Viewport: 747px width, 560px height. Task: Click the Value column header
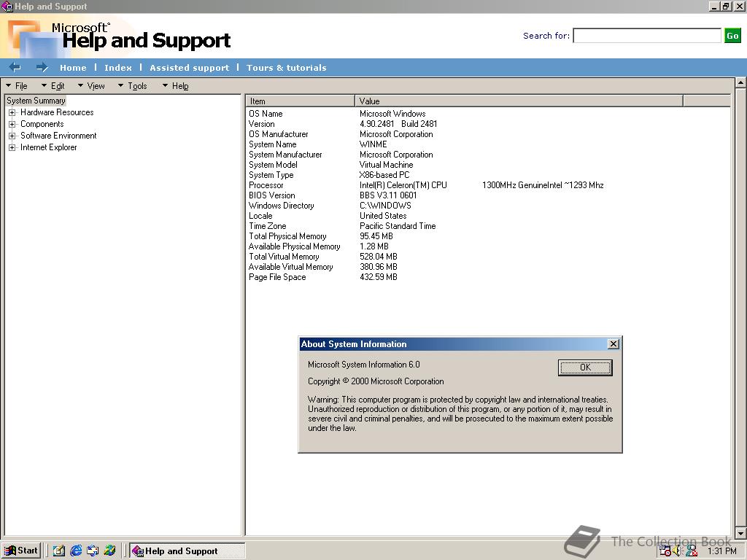point(519,101)
